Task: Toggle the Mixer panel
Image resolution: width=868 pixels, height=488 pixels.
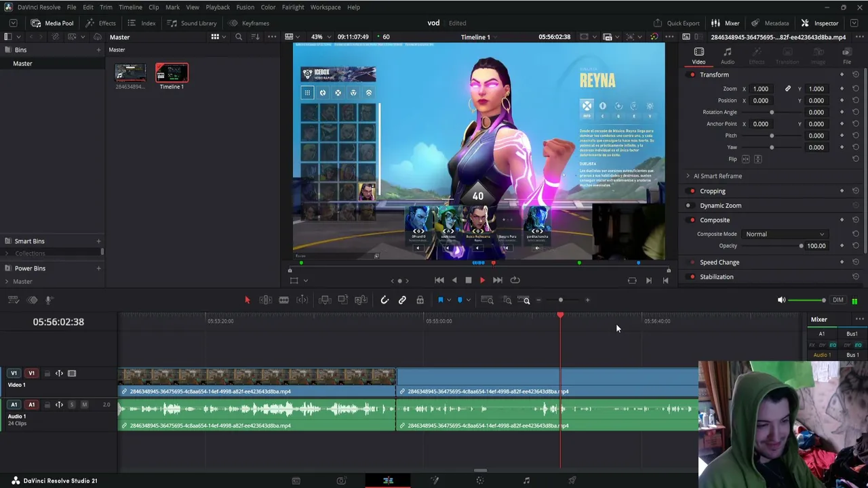Action: point(725,23)
